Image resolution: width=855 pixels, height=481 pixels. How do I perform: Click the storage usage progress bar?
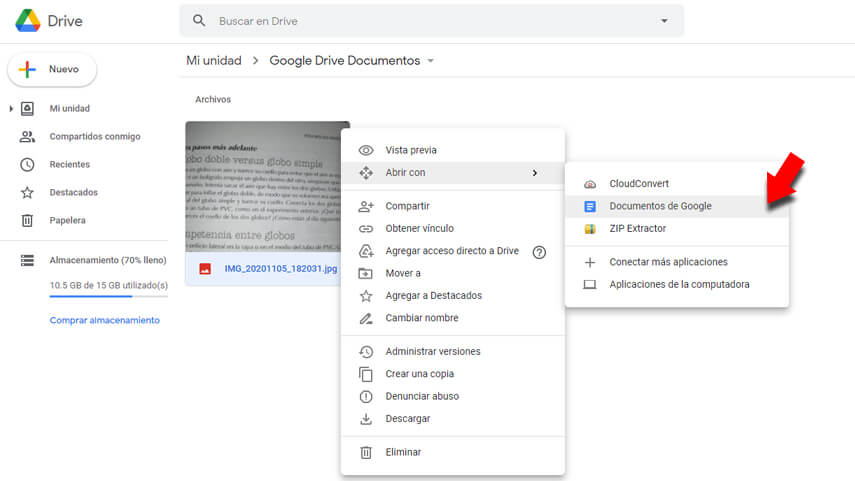tap(108, 296)
